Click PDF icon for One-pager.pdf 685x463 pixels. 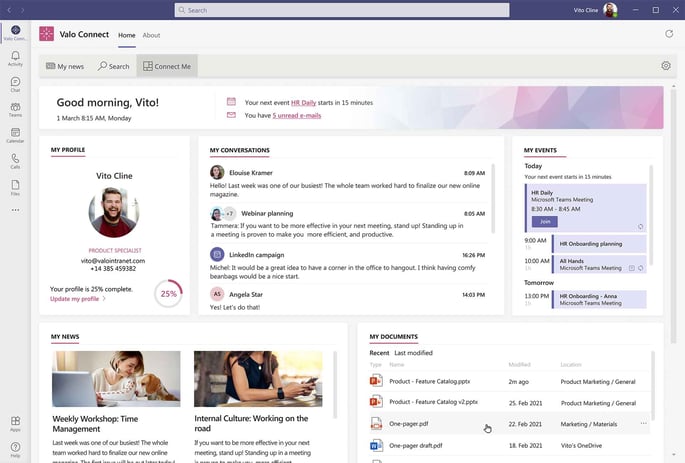tap(376, 423)
